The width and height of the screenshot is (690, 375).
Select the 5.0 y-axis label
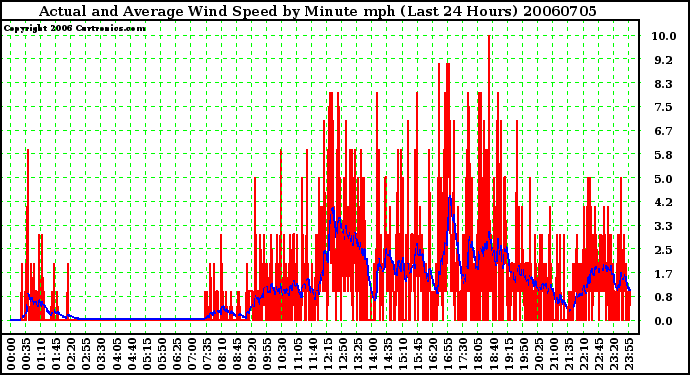click(664, 179)
